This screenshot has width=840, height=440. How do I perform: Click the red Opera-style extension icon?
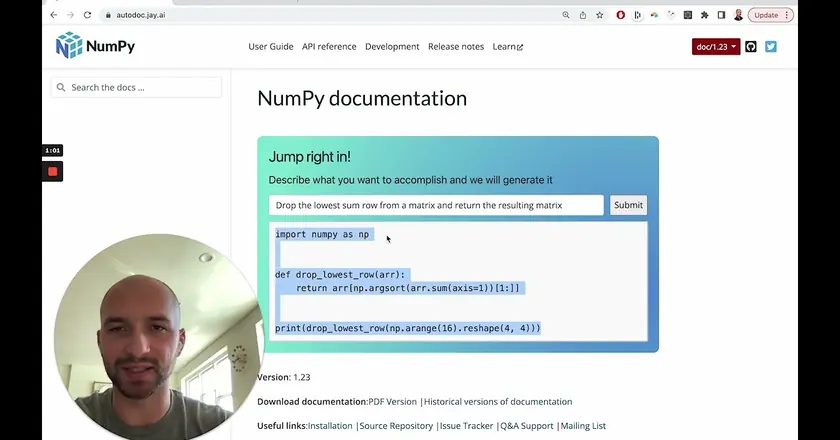[x=620, y=15]
